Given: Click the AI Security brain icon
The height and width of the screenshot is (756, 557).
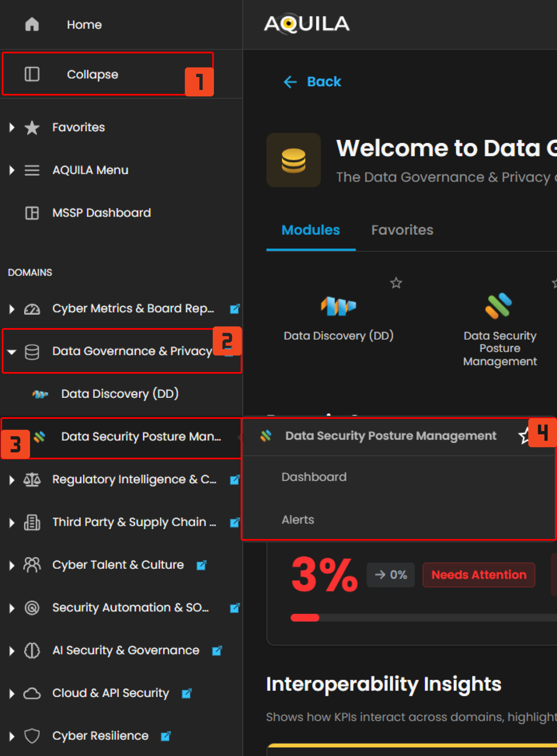Looking at the screenshot, I should pyautogui.click(x=32, y=651).
